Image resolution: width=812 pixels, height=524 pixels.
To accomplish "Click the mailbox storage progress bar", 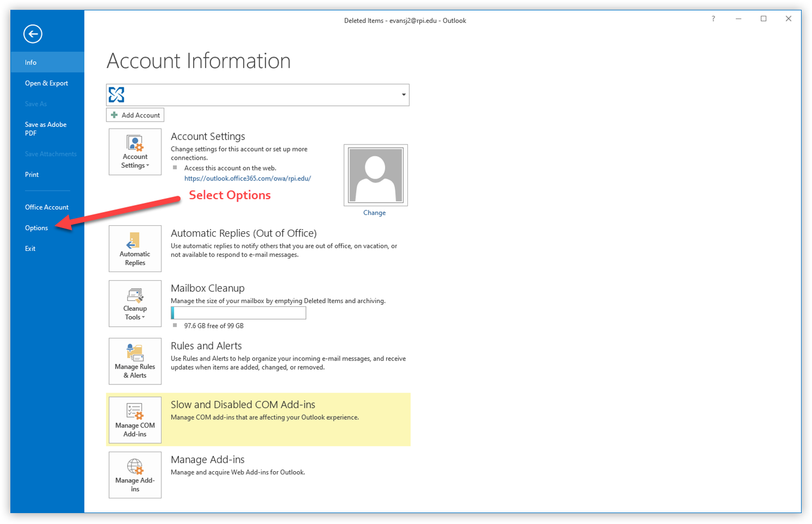I will [x=238, y=313].
